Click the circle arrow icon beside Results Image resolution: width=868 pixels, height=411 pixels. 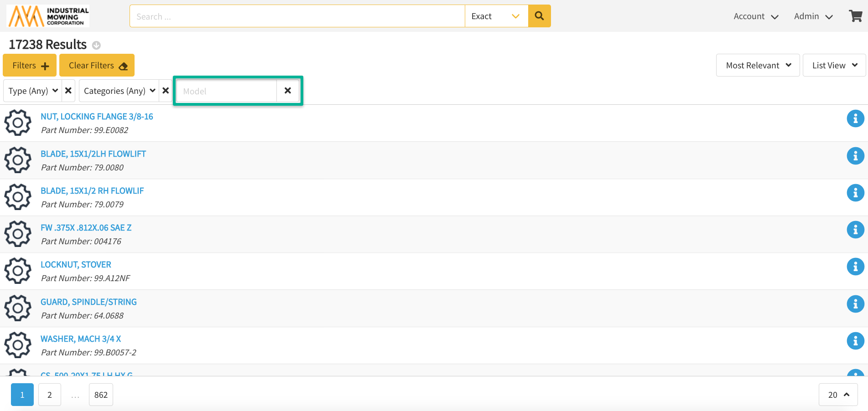pos(96,45)
